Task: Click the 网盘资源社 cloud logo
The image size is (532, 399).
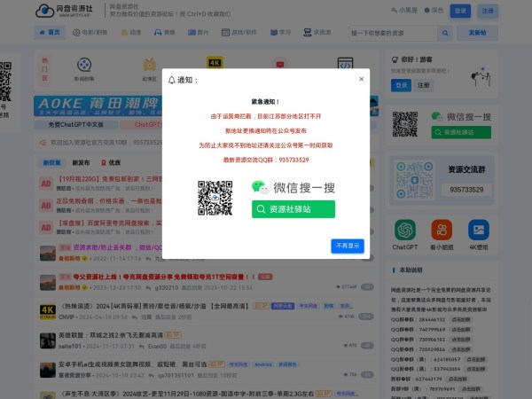Action: pyautogui.click(x=44, y=11)
